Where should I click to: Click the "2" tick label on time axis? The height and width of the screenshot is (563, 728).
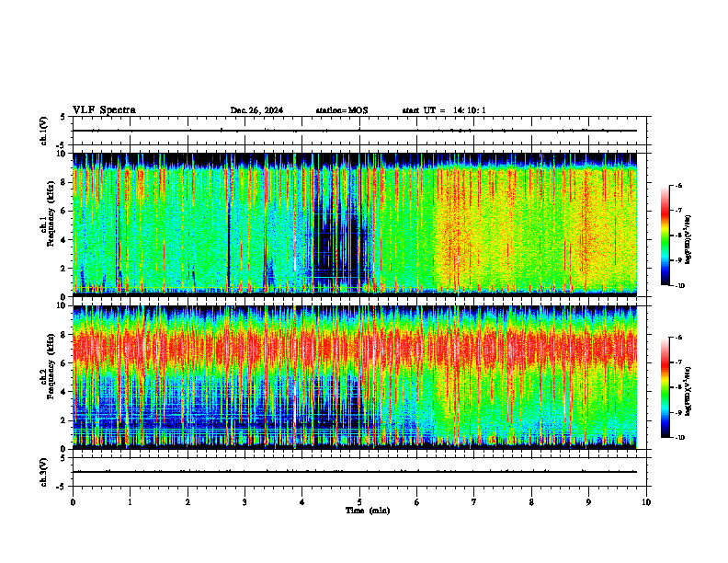[188, 502]
